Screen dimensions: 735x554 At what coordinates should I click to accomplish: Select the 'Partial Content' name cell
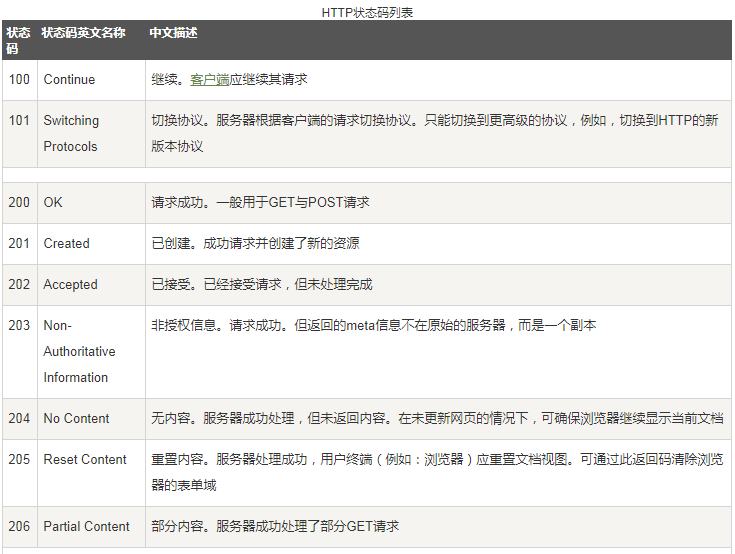pos(91,526)
